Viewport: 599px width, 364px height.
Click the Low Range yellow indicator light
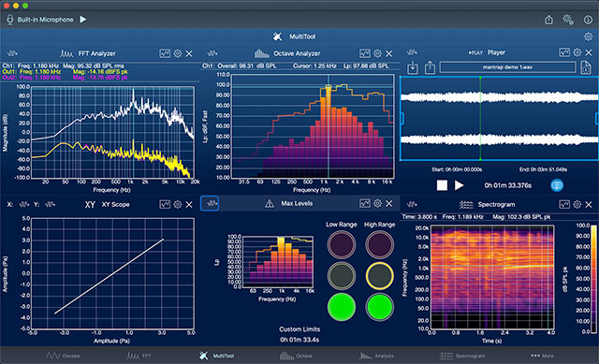point(342,275)
